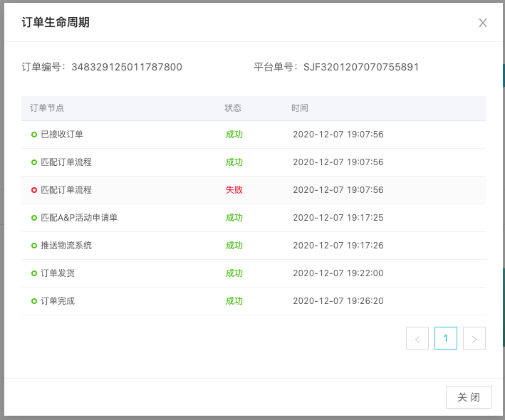The image size is (505, 420).
Task: Go to previous page with left arrow
Action: [417, 338]
